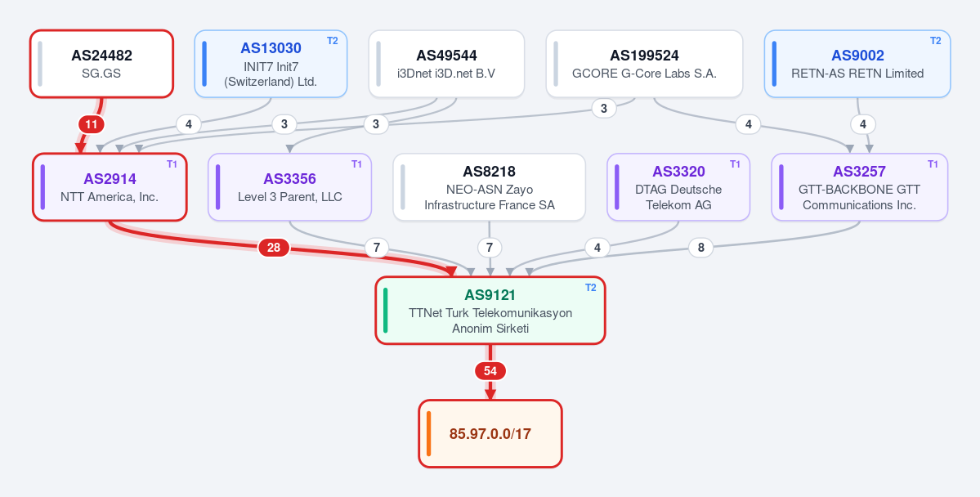Open the AS199524 GCORE G-Core Labs node
The image size is (980, 497).
coord(644,64)
